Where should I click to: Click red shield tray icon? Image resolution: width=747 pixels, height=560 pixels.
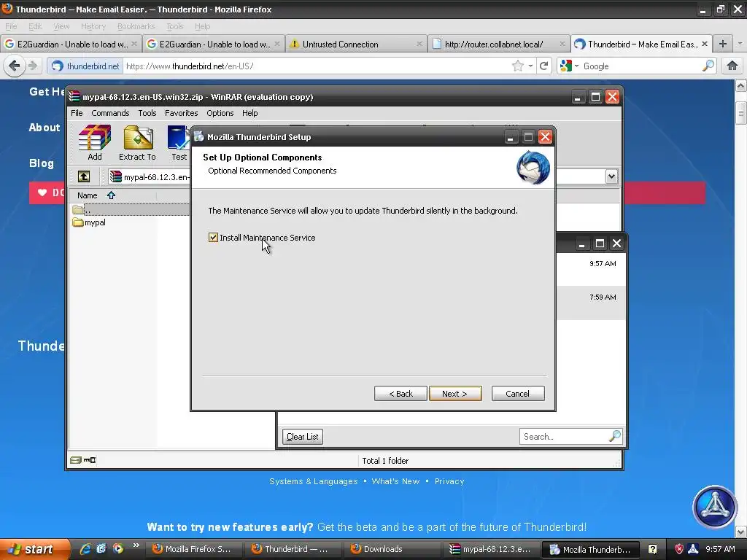679,549
